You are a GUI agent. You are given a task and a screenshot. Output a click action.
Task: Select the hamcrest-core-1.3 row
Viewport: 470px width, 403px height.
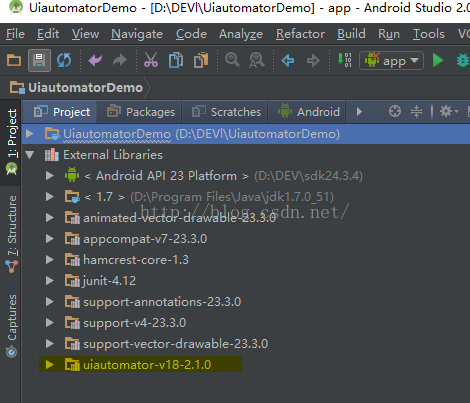246,260
